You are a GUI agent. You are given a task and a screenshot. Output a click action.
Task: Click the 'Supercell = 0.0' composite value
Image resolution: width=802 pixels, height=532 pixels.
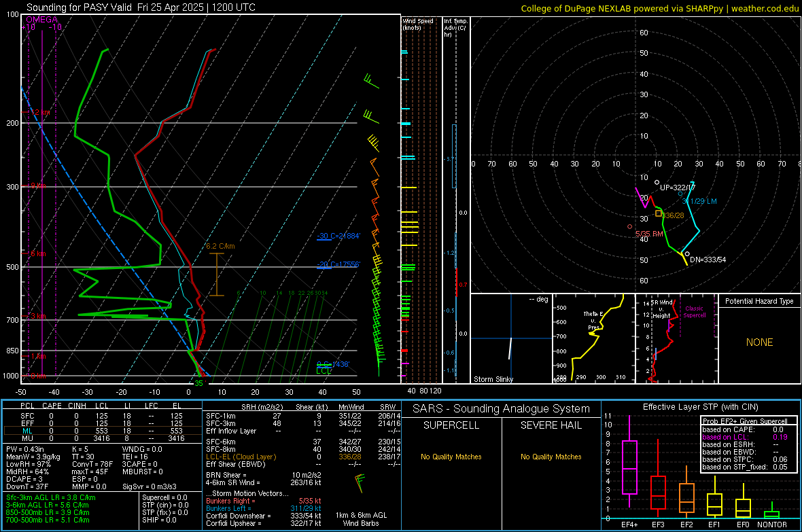(164, 497)
